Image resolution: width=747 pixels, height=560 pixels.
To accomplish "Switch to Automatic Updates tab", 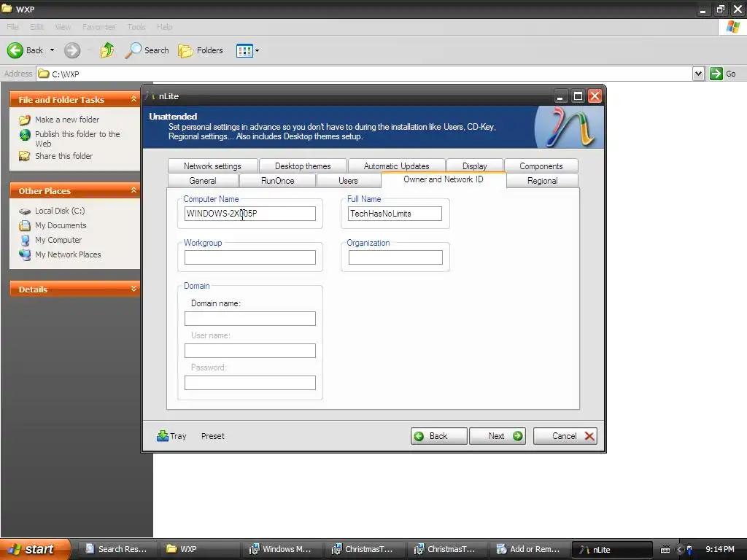I will point(396,166).
